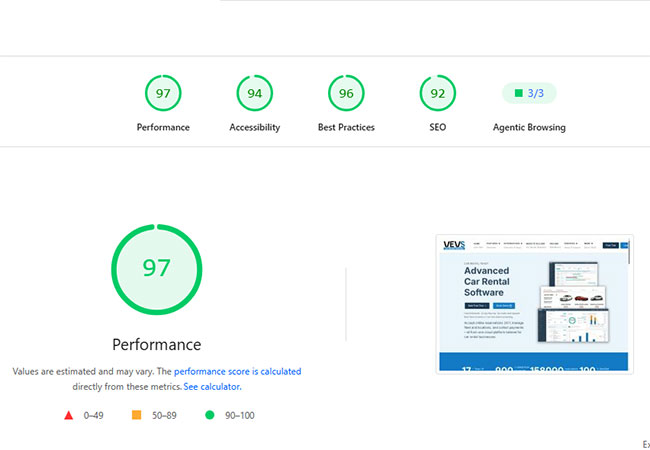Click the green square in the 3/3 badge
Viewport: 650px width, 450px height.
point(519,93)
